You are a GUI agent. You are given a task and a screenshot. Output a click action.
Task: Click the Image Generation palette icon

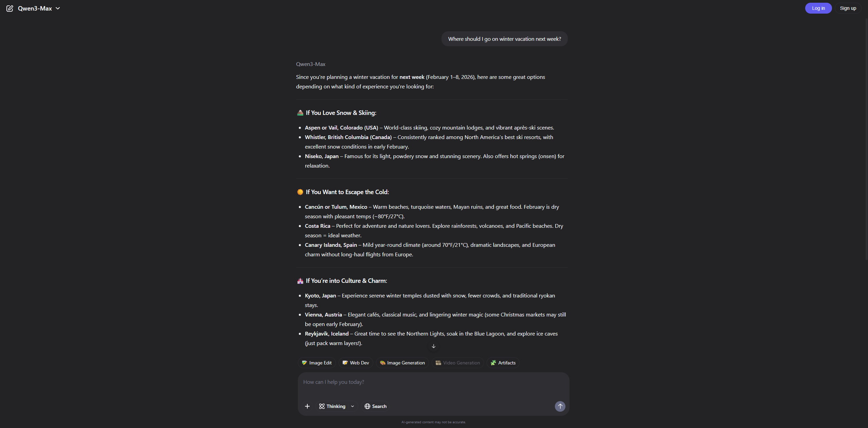[382, 363]
